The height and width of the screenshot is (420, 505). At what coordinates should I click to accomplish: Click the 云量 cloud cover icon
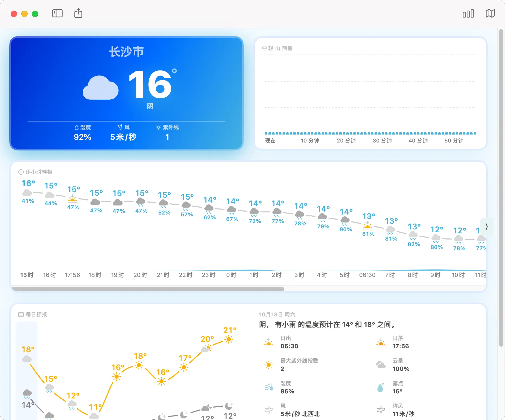tap(381, 365)
